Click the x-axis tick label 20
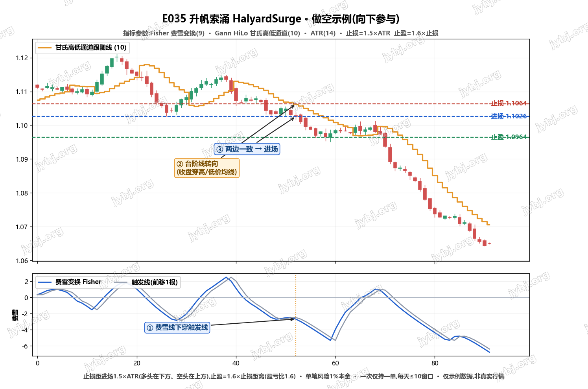Viewport: 588px width, 389px height. pyautogui.click(x=137, y=363)
